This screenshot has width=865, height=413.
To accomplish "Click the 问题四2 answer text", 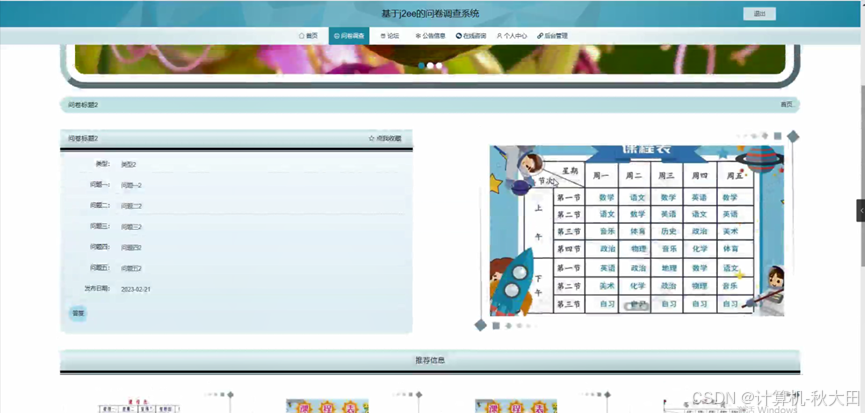I will tap(131, 248).
